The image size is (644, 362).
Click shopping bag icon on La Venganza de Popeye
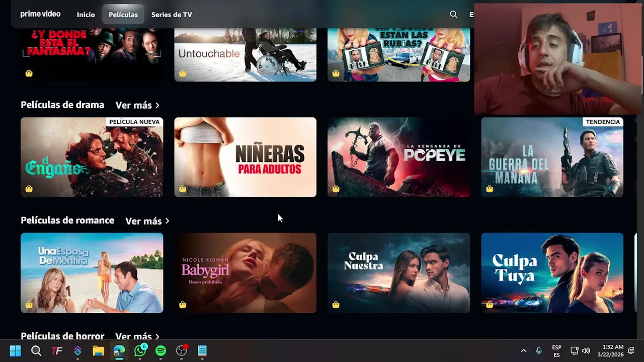click(336, 189)
